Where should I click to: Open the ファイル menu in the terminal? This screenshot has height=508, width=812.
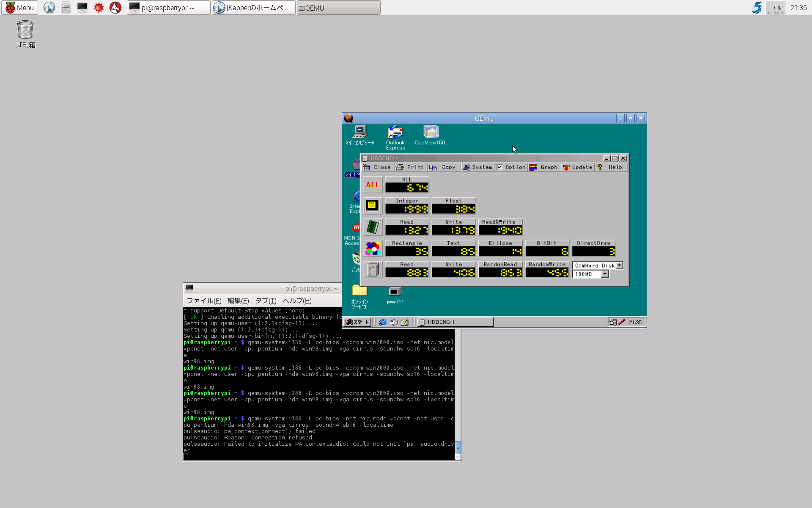coord(204,301)
